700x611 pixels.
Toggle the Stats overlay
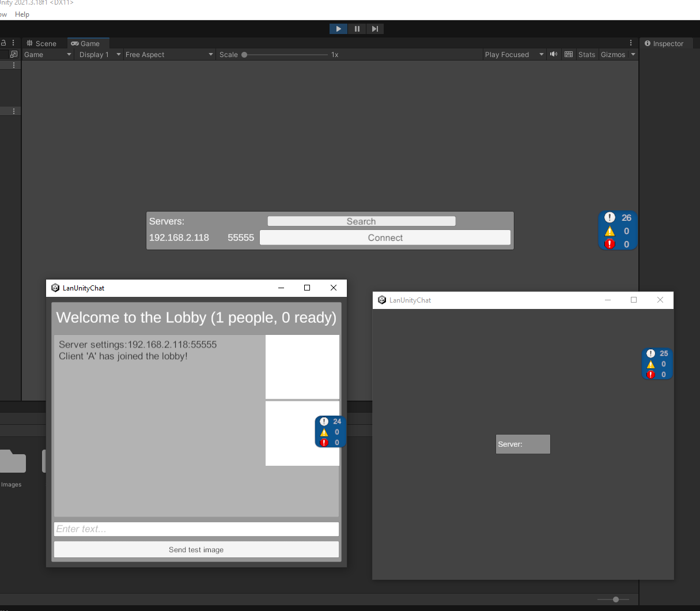tap(587, 55)
